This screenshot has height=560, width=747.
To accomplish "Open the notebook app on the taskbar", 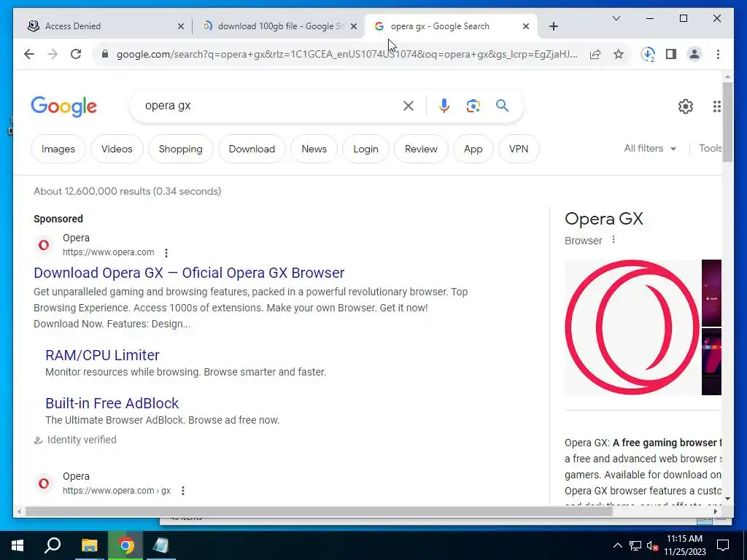I will click(x=160, y=545).
